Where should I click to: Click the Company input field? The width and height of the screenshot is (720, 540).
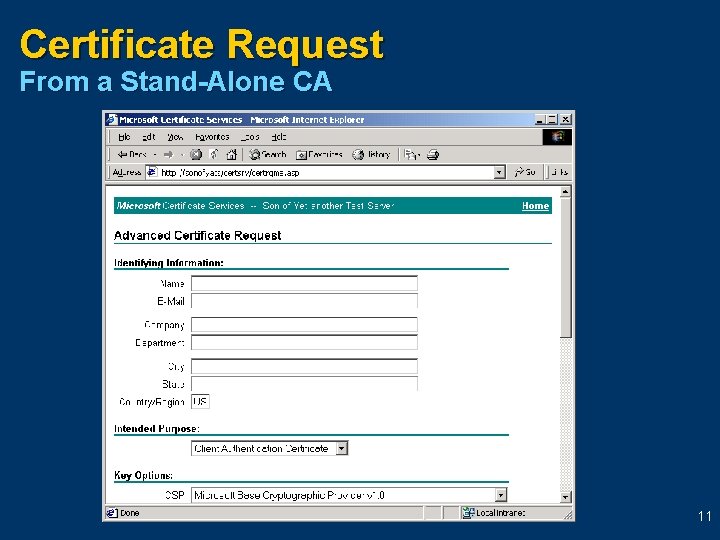[304, 325]
